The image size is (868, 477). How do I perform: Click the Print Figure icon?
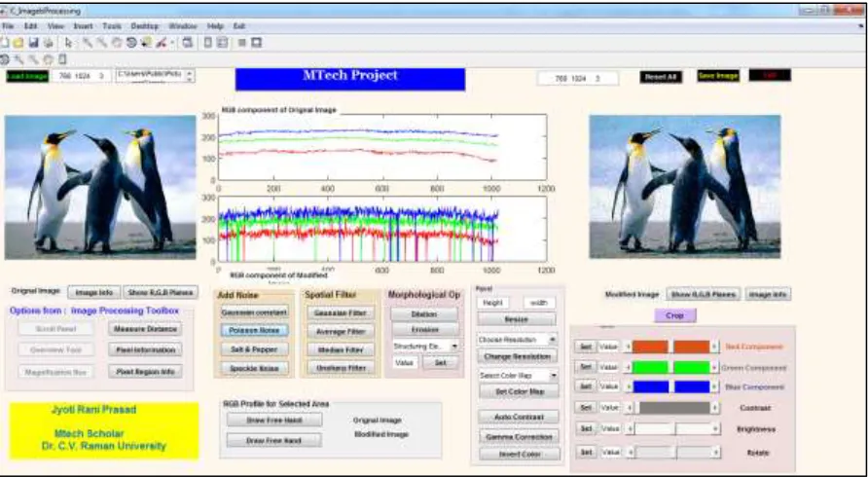click(48, 43)
